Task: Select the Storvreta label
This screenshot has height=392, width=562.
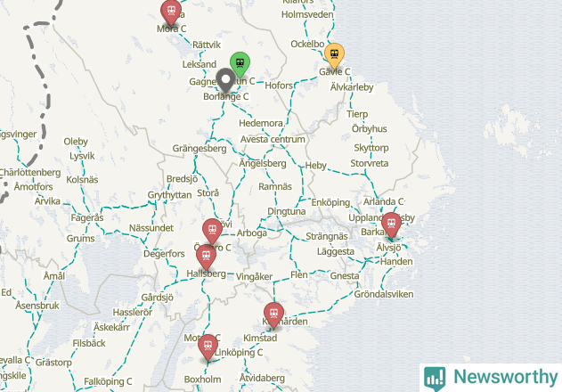Action: click(x=370, y=164)
